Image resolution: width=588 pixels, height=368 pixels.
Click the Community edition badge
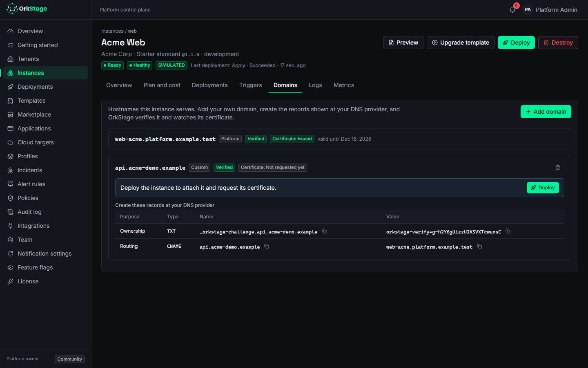click(70, 359)
